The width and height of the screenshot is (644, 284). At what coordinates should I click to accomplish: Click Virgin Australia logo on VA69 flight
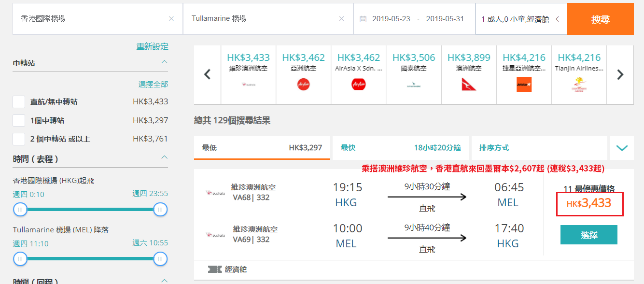coord(215,235)
